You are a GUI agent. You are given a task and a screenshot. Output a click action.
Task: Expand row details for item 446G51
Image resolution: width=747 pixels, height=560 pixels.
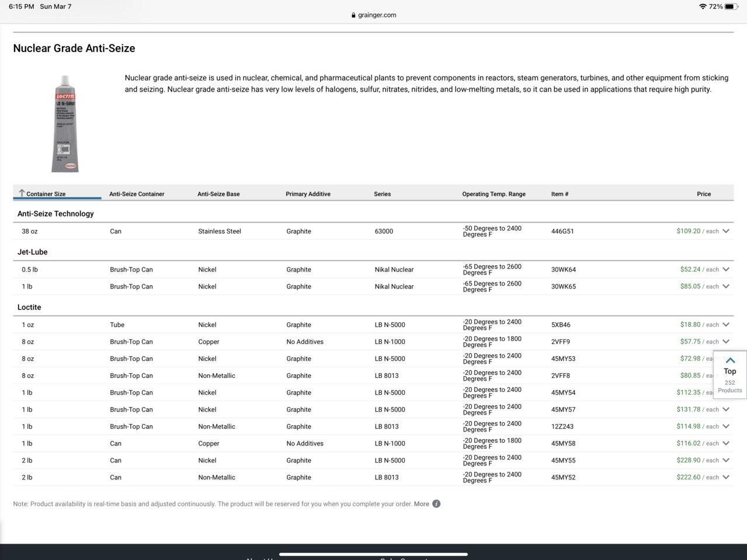point(726,231)
